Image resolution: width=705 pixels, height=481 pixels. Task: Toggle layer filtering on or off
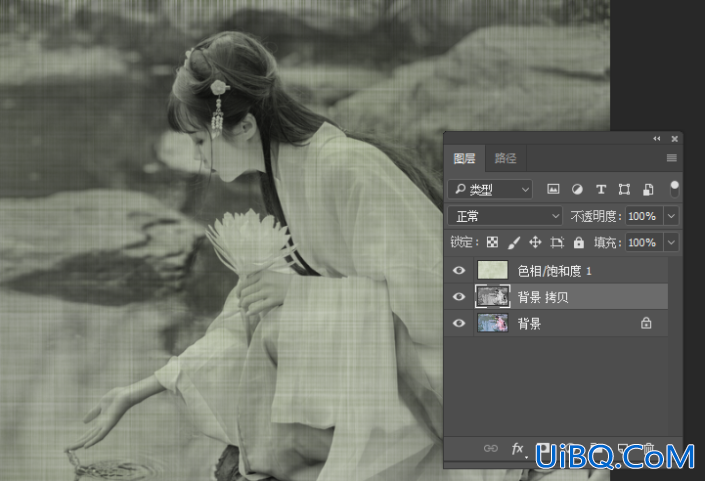674,189
